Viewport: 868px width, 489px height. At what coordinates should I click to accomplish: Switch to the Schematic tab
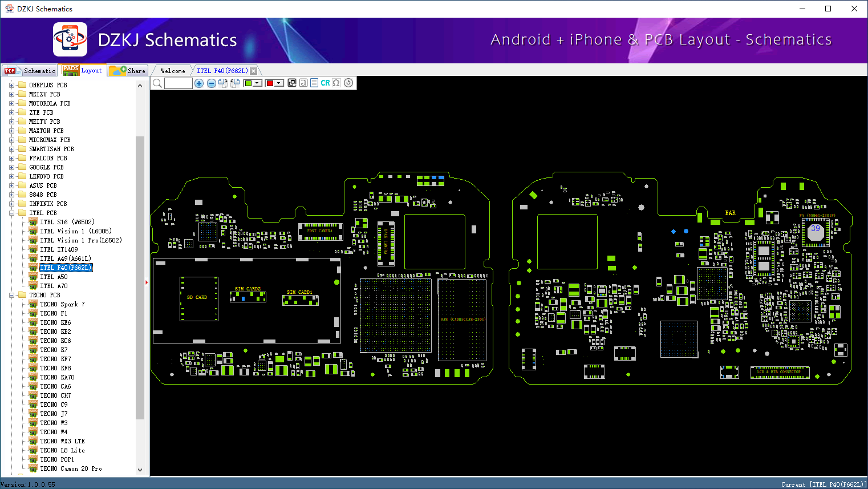coord(31,71)
